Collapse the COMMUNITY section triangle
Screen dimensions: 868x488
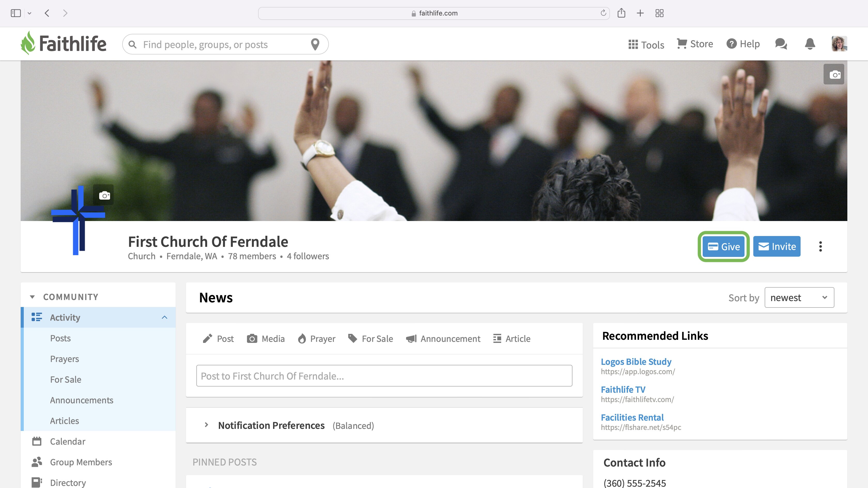pos(32,297)
